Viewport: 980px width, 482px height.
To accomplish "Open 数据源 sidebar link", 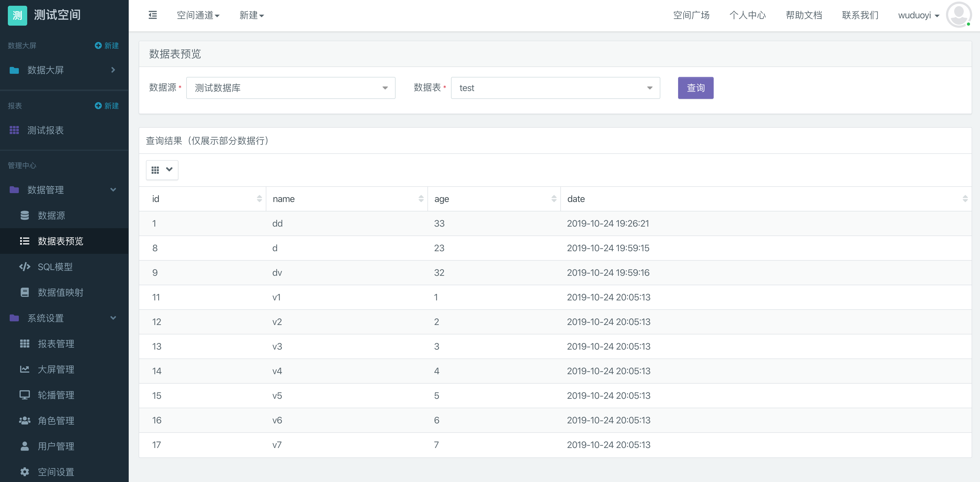I will 51,215.
